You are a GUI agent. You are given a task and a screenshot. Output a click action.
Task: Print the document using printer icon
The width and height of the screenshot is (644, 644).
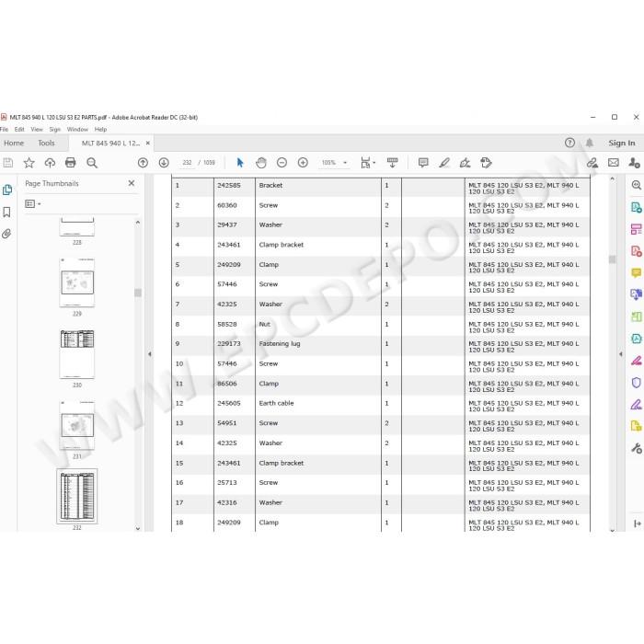(x=71, y=163)
